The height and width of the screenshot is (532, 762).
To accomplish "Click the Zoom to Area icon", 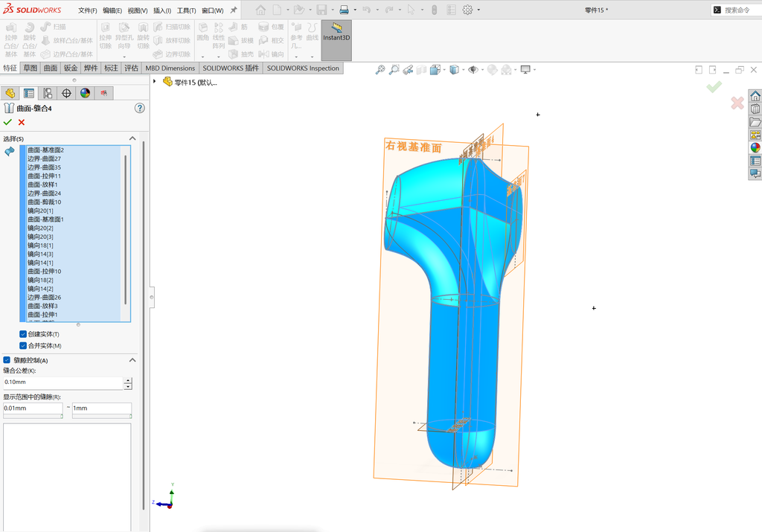I will click(x=394, y=70).
